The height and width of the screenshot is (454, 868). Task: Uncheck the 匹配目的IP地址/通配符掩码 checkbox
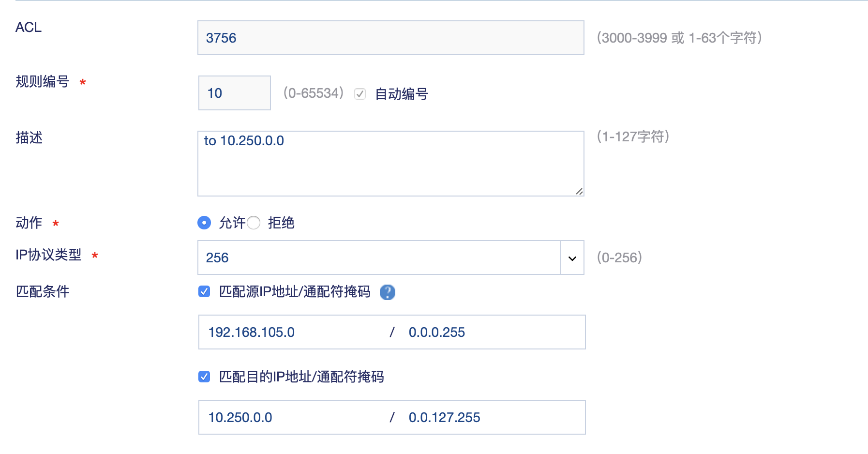pos(204,377)
